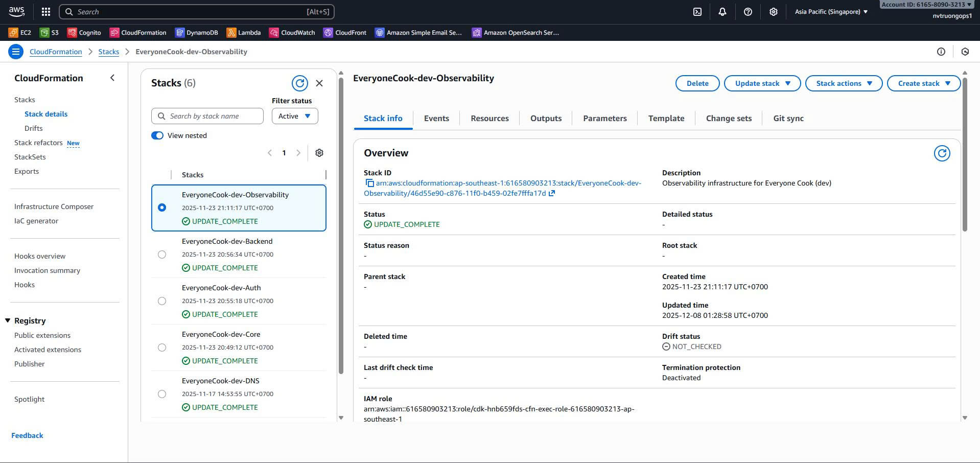Go to previous stacks page arrow
The image size is (980, 463).
270,153
